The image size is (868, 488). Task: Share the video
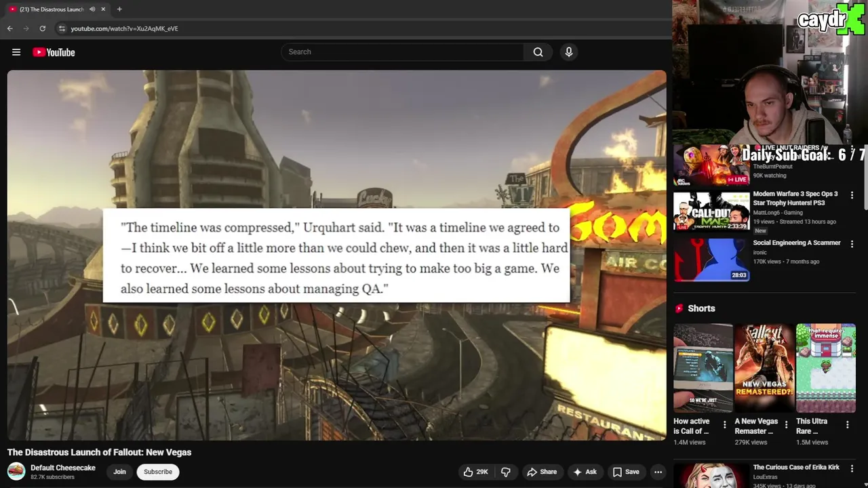point(542,472)
